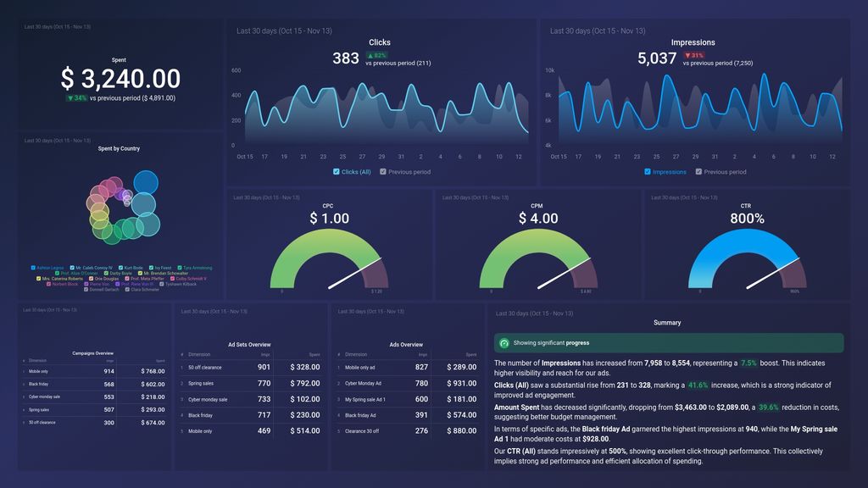The width and height of the screenshot is (868, 488).
Task: Click the 41.6% increase figure in Summary
Action: coord(698,385)
